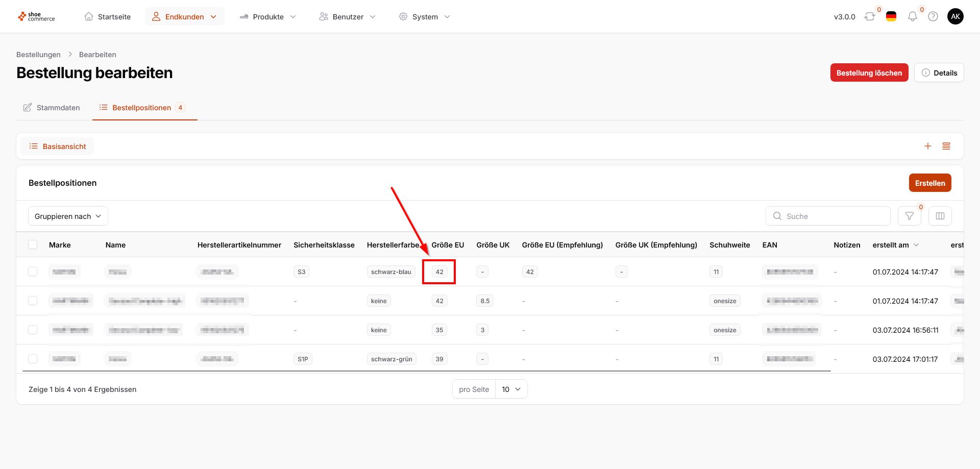Click the shoe commerce logo
980x469 pixels.
point(37,17)
